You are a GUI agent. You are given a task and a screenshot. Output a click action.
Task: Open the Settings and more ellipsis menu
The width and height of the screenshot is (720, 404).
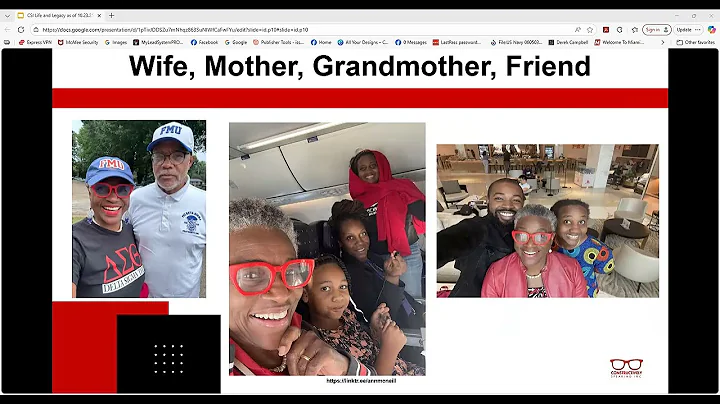coord(698,30)
